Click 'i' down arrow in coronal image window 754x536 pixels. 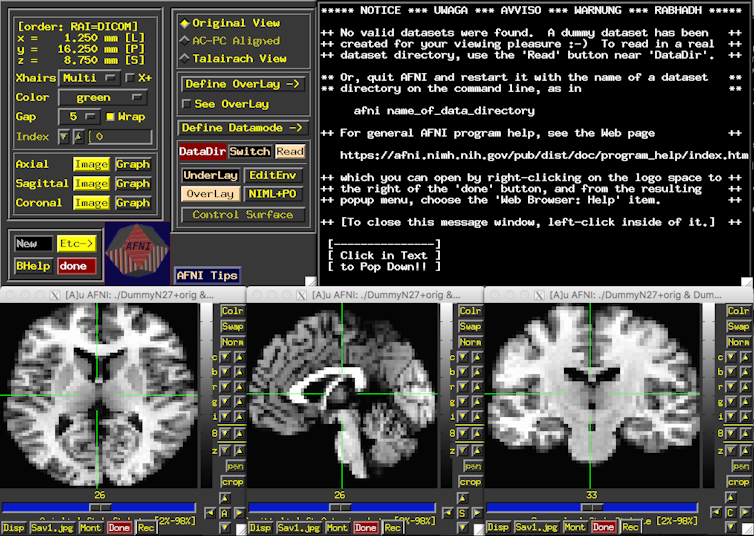(731, 417)
